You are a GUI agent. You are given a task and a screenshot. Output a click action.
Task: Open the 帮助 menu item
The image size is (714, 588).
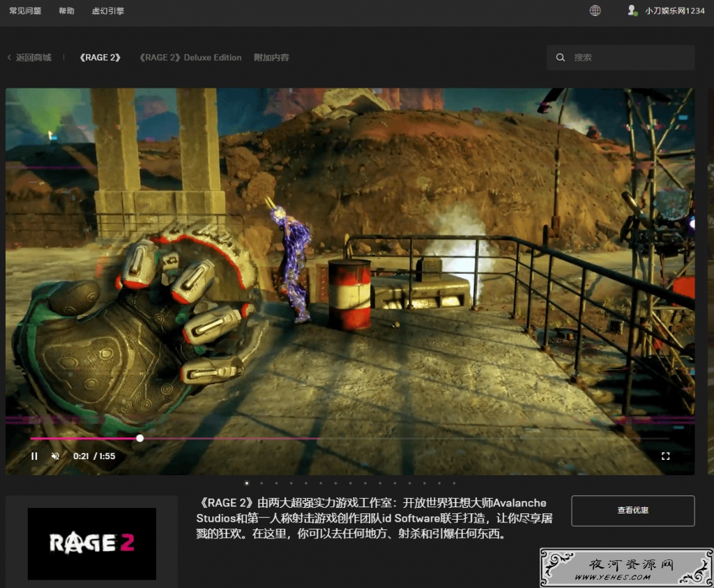[66, 10]
